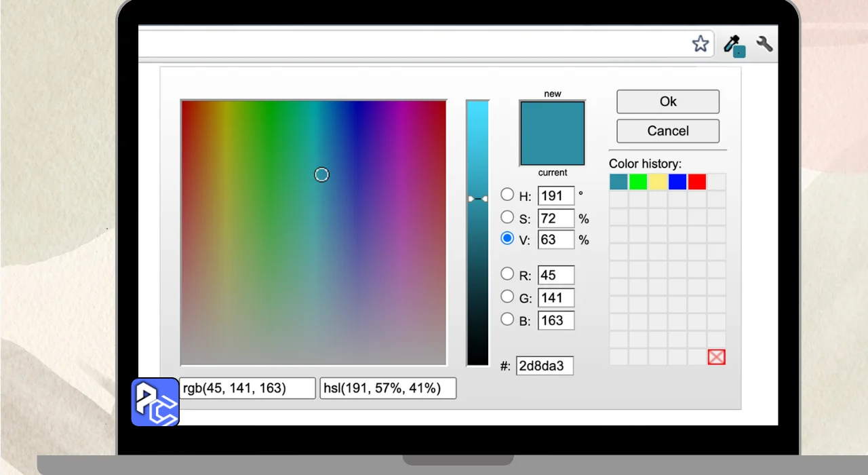Select the H hue radio button
Screen dimensions: 868x475
click(x=507, y=195)
